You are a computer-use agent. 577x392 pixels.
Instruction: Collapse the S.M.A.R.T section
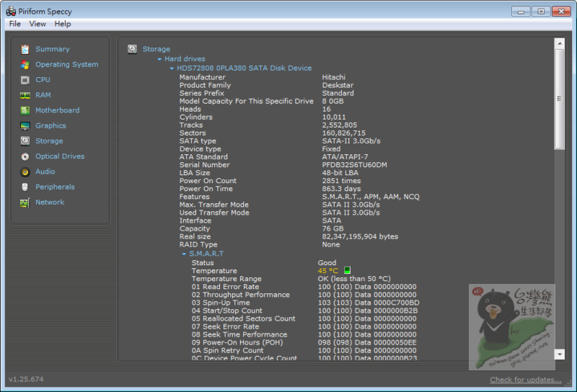tap(184, 254)
